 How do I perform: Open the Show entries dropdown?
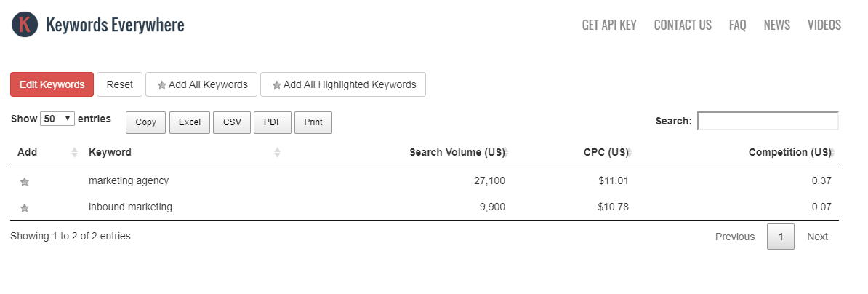point(57,119)
